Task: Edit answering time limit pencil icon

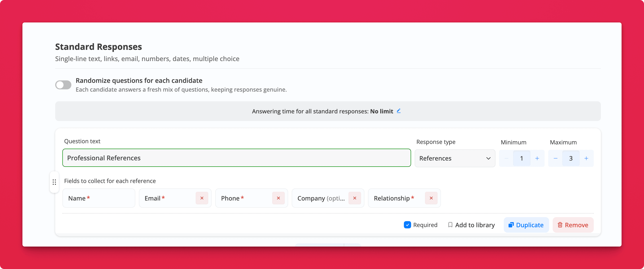Action: point(399,111)
